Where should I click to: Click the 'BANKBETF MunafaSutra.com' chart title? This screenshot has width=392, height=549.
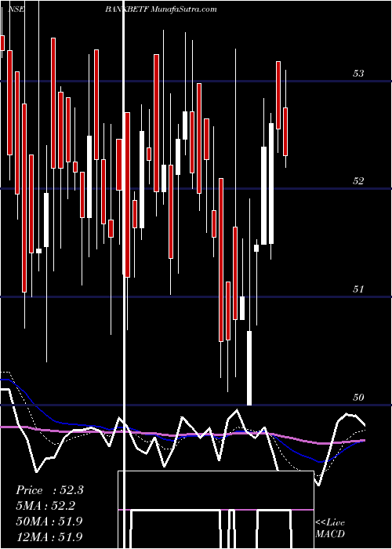161,9
